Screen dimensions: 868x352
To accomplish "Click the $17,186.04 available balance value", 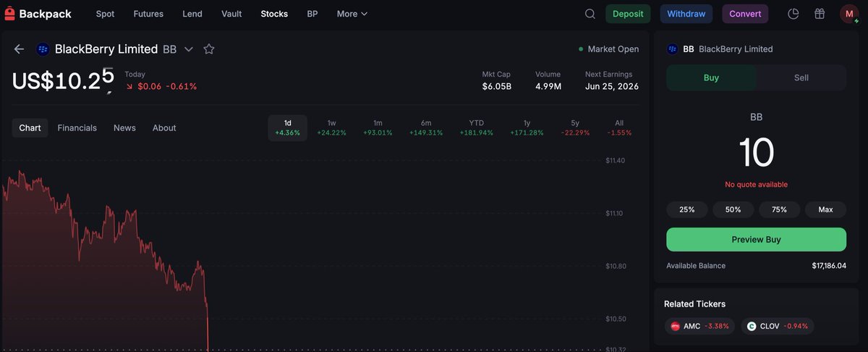I will (829, 266).
